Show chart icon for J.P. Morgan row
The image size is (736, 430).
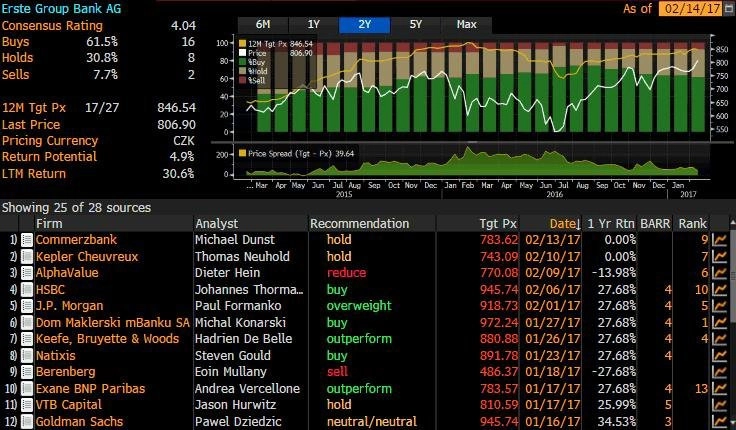[720, 306]
